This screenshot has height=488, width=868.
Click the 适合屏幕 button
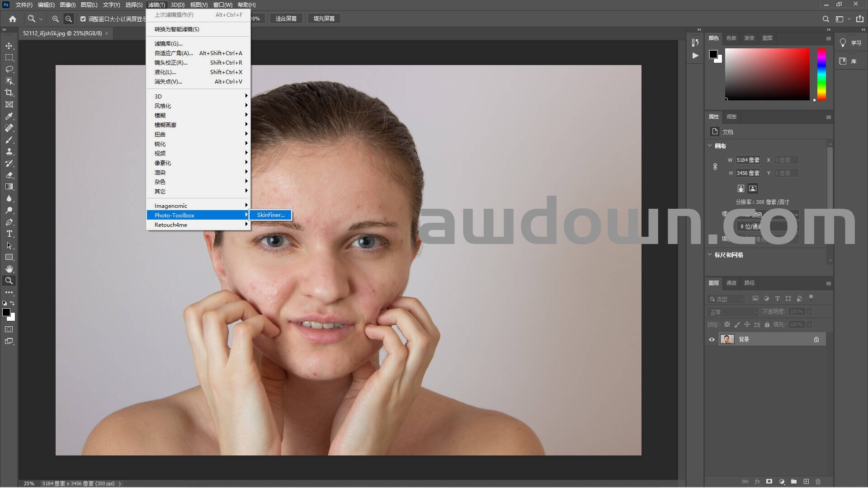pyautogui.click(x=286, y=19)
